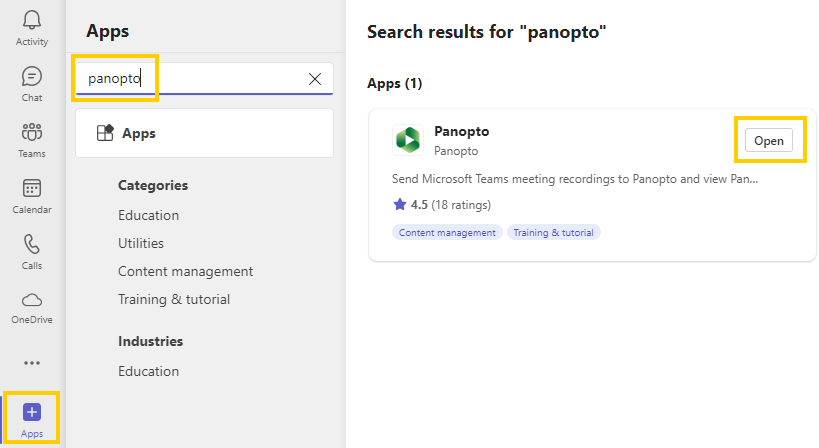Screen dimensions: 819x448
Task: Click the Panopto description text
Action: [x=575, y=179]
